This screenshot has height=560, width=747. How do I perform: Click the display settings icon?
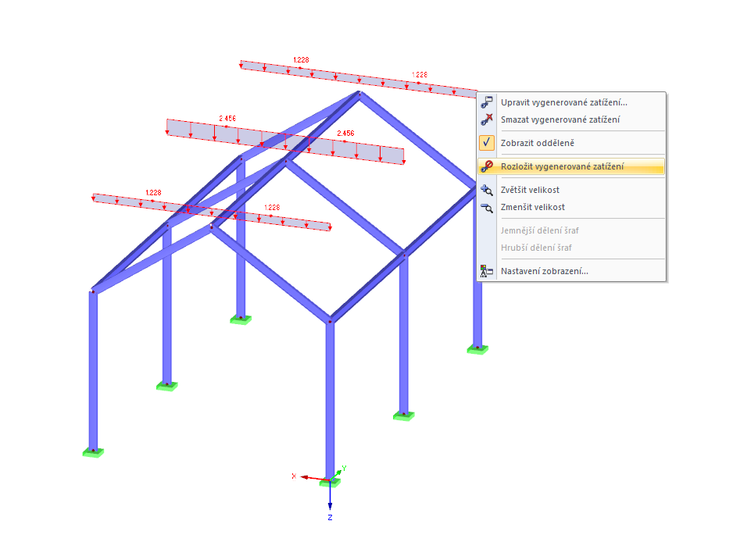(x=486, y=271)
